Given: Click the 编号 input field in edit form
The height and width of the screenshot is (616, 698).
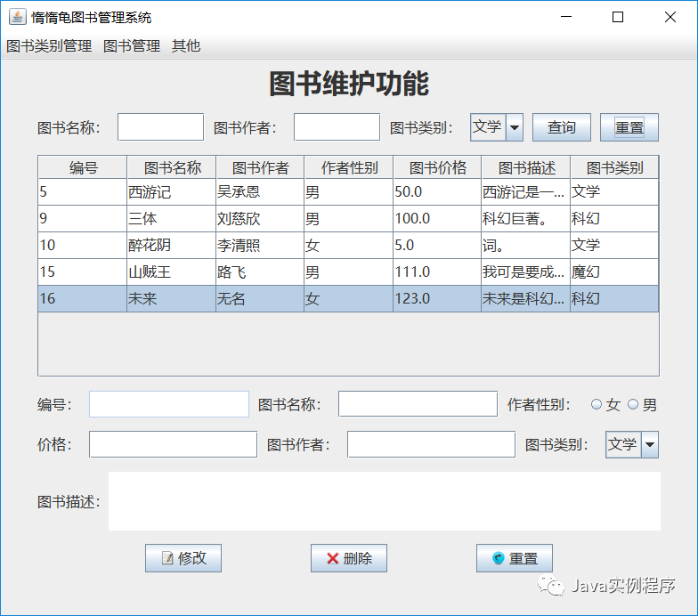Looking at the screenshot, I should (x=169, y=404).
